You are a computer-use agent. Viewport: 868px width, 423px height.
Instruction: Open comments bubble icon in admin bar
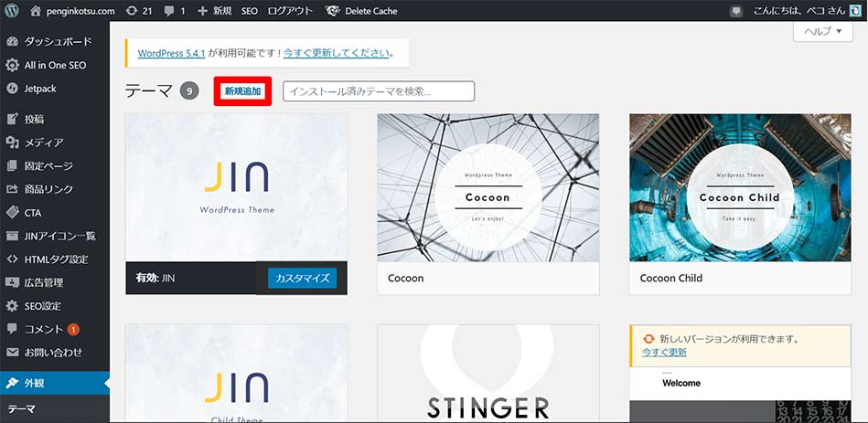pos(169,10)
